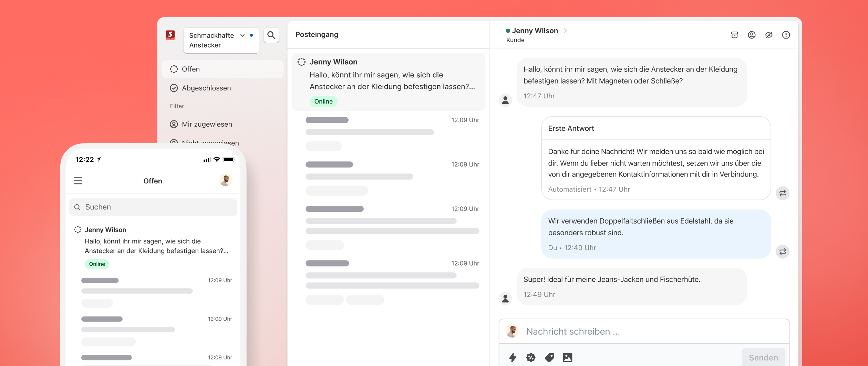
Task: Click the Wi-Fi icon in phone status bar
Action: [217, 159]
